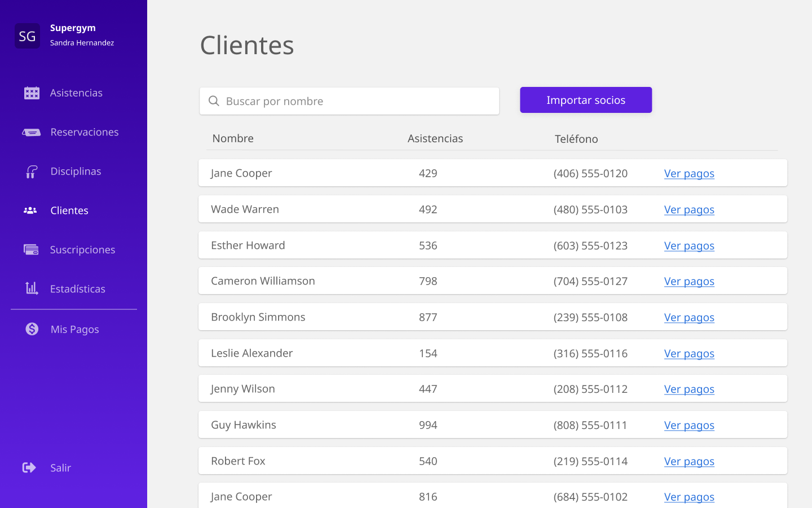Click the Asistencias column header
812x508 pixels.
click(x=435, y=138)
